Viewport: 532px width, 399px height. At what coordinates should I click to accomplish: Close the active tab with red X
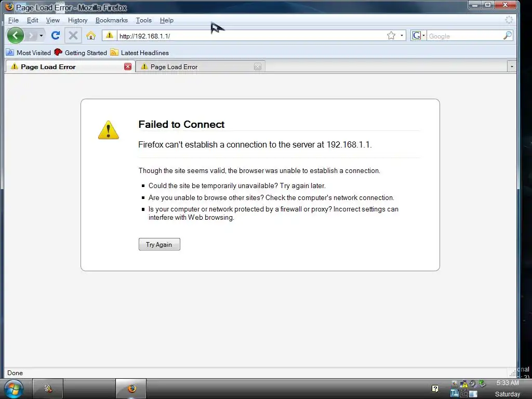(x=128, y=66)
